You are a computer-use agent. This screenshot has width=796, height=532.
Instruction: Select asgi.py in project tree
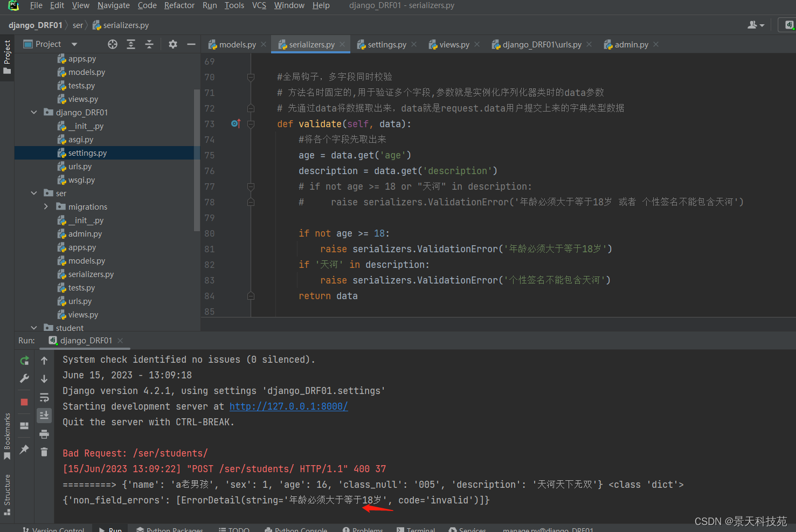pos(81,140)
